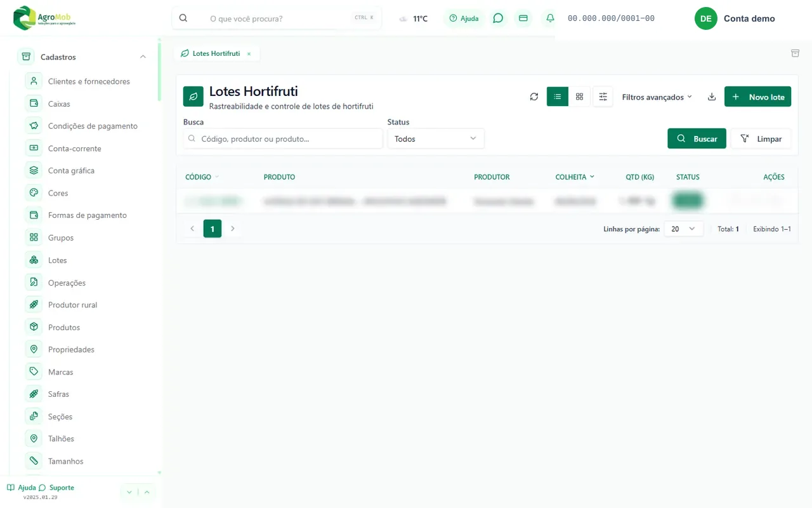Open Linhas por página 20 dropdown
The image size is (812, 508).
(683, 229)
